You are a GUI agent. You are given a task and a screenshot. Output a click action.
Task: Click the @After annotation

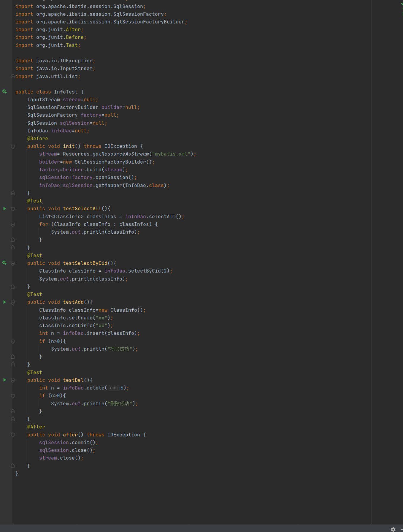pyautogui.click(x=36, y=427)
